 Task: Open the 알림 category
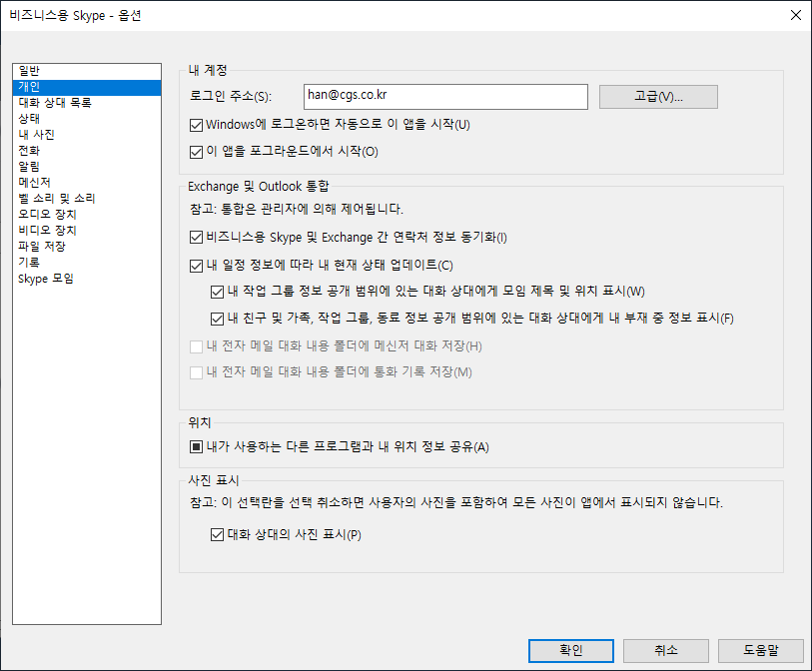tap(87, 167)
